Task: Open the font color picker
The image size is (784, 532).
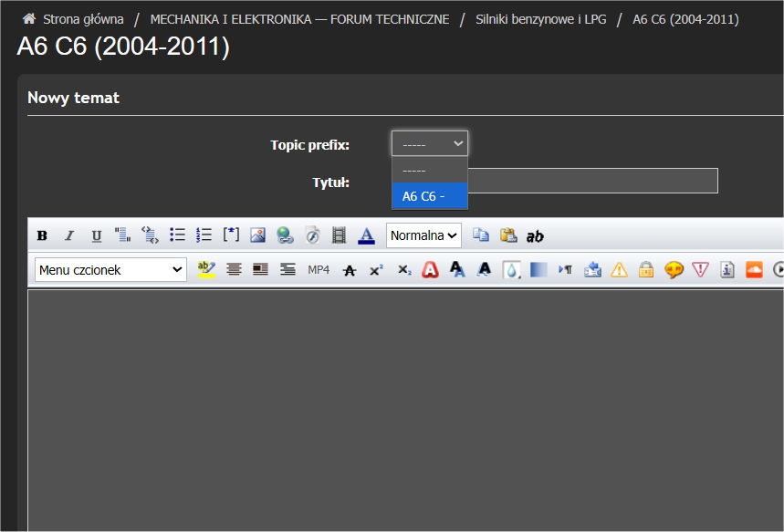Action: click(366, 235)
